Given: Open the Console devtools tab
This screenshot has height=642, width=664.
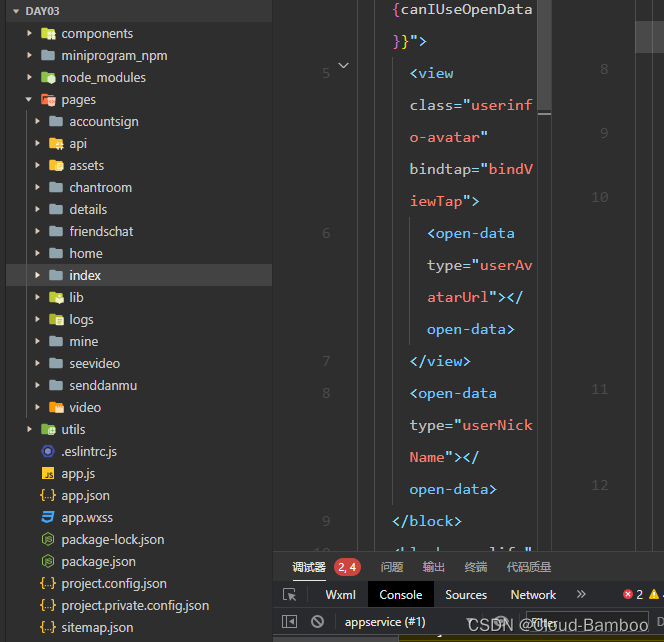Looking at the screenshot, I should [x=401, y=595].
